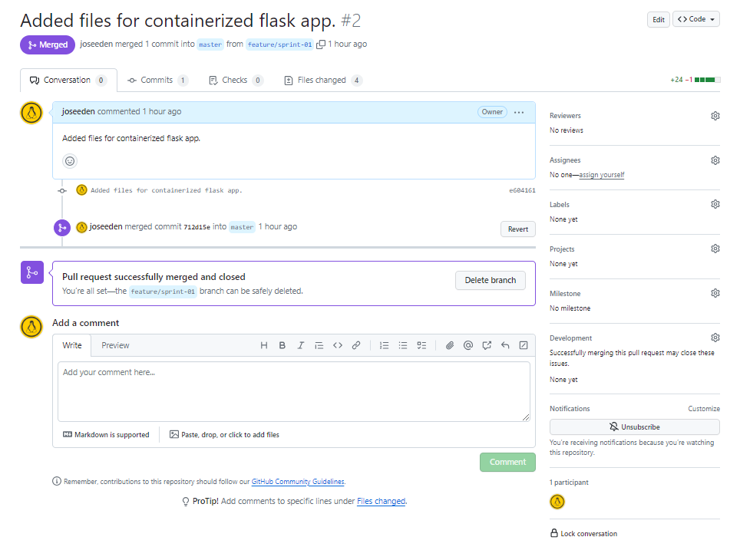Switch to the Preview tab
The height and width of the screenshot is (560, 740).
click(x=115, y=345)
